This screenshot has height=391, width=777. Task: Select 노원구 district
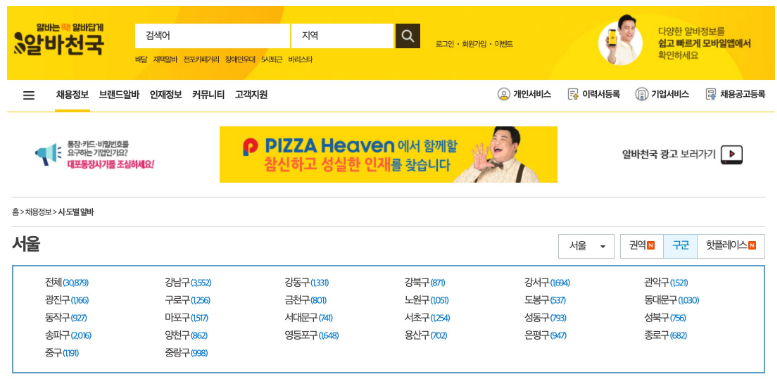point(427,300)
